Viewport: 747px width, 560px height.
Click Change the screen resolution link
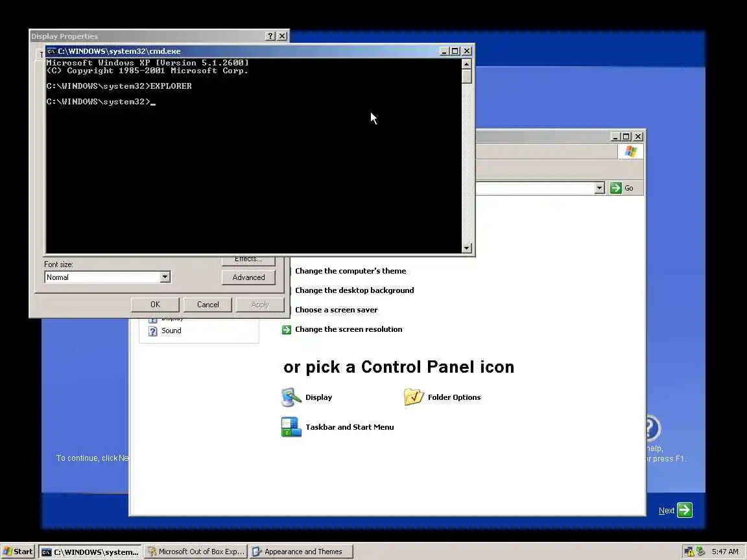click(349, 329)
